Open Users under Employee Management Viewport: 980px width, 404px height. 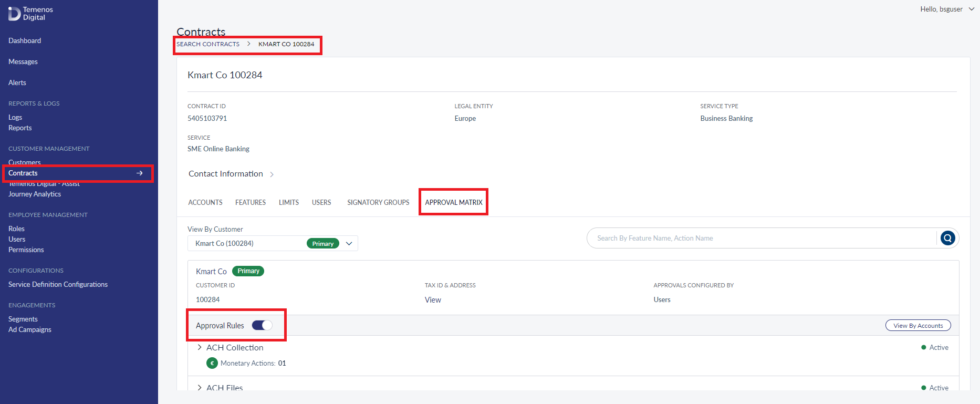click(x=17, y=239)
